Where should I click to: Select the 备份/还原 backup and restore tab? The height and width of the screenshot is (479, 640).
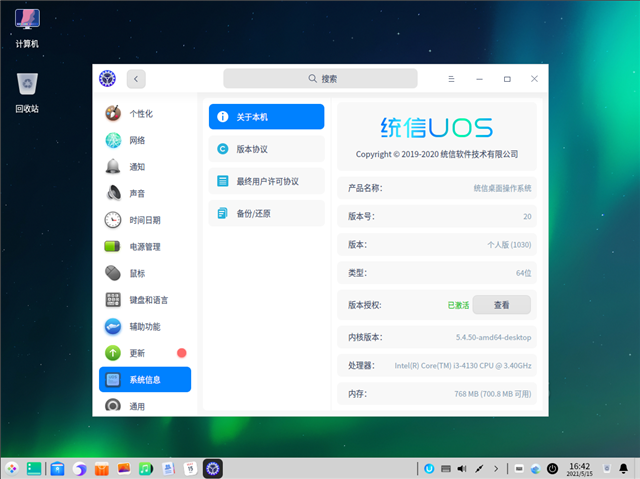pyautogui.click(x=267, y=213)
